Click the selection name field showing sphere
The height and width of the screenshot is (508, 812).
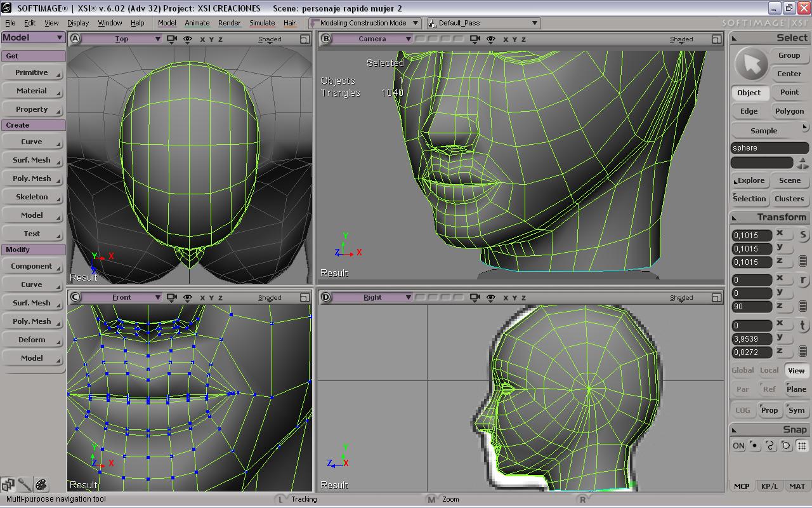(769, 148)
